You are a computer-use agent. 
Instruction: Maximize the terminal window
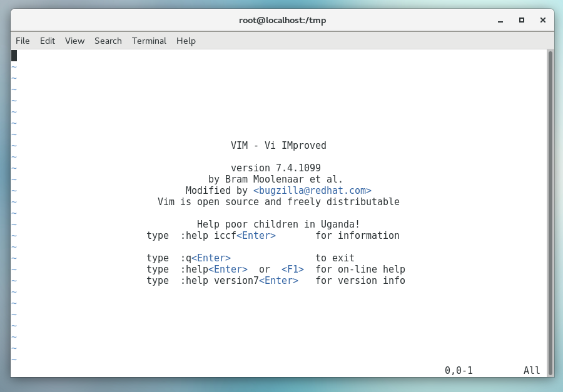click(522, 20)
